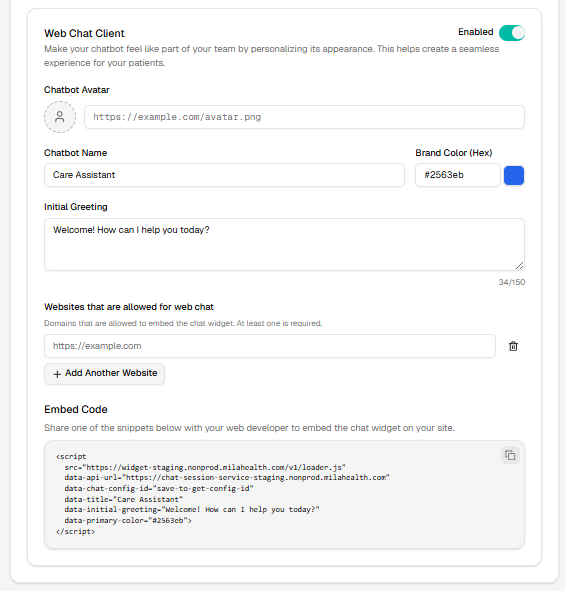Click the data-primary-color line in embed code

coord(128,521)
